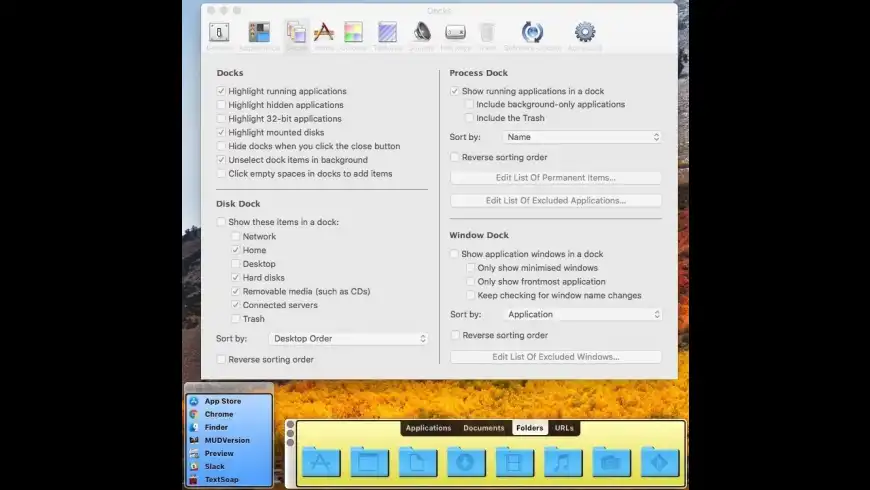870x490 pixels.
Task: Open Window Dock Sort by Application dropdown
Action: click(580, 314)
